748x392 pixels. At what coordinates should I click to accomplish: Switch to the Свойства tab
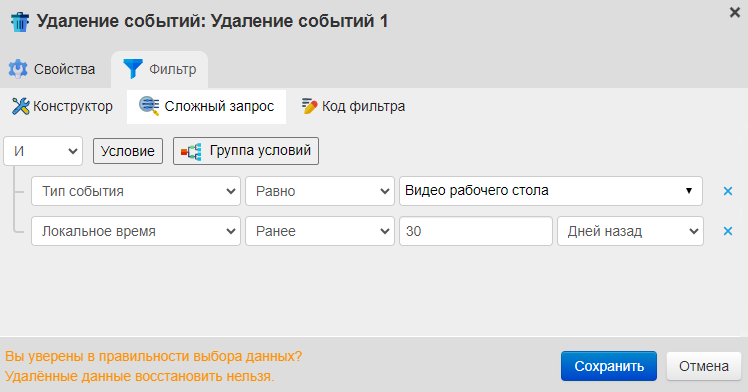coord(52,69)
